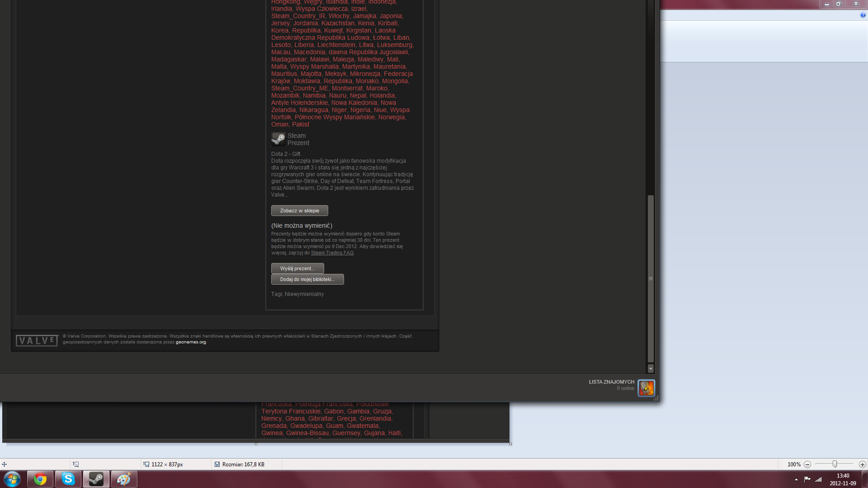Open the friends list avatar icon
868x488 pixels.
click(646, 388)
